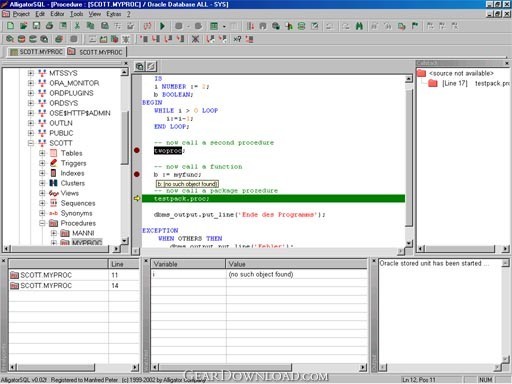The height and width of the screenshot is (384, 512).
Task: Switch to the first SCOTT.MYPROC tab
Action: 36,52
